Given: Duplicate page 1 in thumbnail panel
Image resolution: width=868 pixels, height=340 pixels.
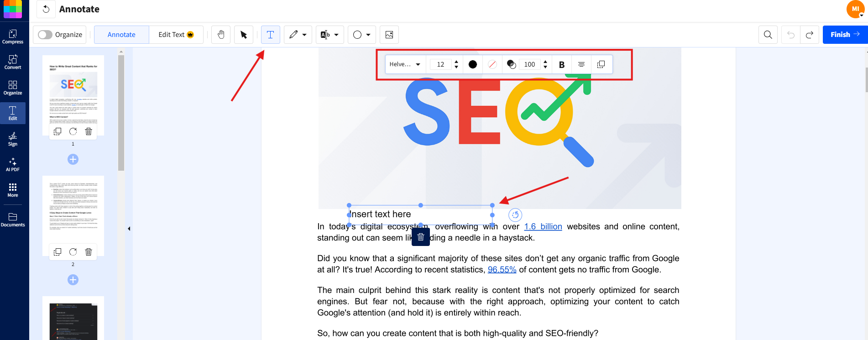Looking at the screenshot, I should click(58, 131).
